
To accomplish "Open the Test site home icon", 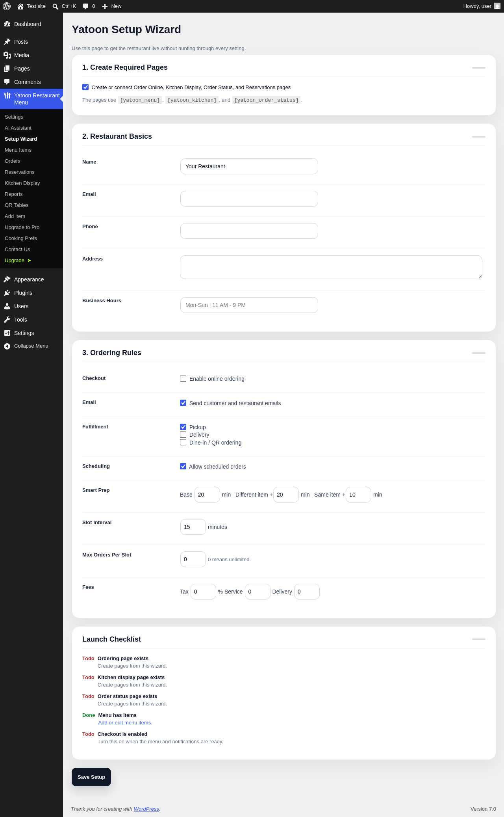I will [x=20, y=6].
